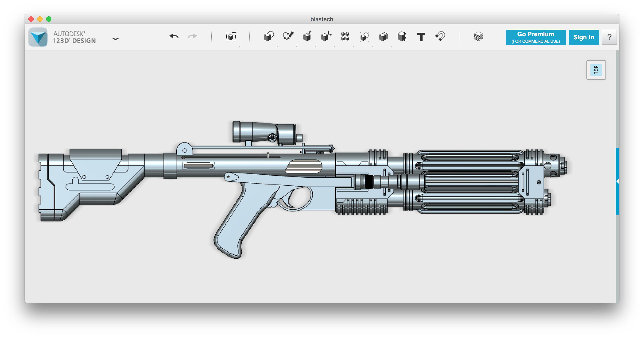Click the Sign In button
The image size is (644, 338).
click(584, 37)
